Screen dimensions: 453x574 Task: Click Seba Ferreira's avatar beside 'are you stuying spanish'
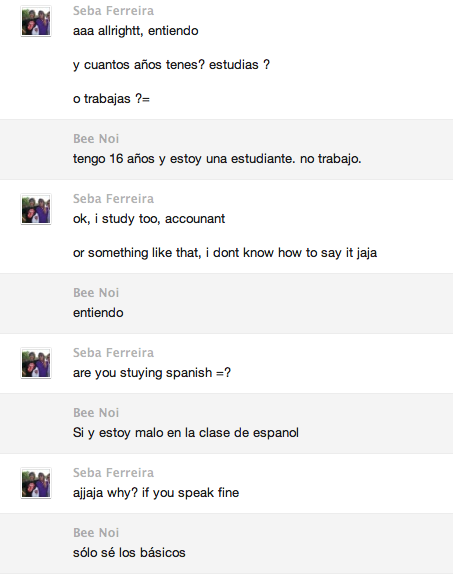coord(36,363)
